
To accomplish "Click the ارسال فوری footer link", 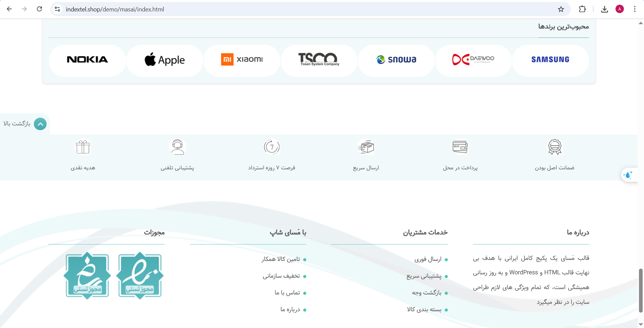I will [428, 259].
